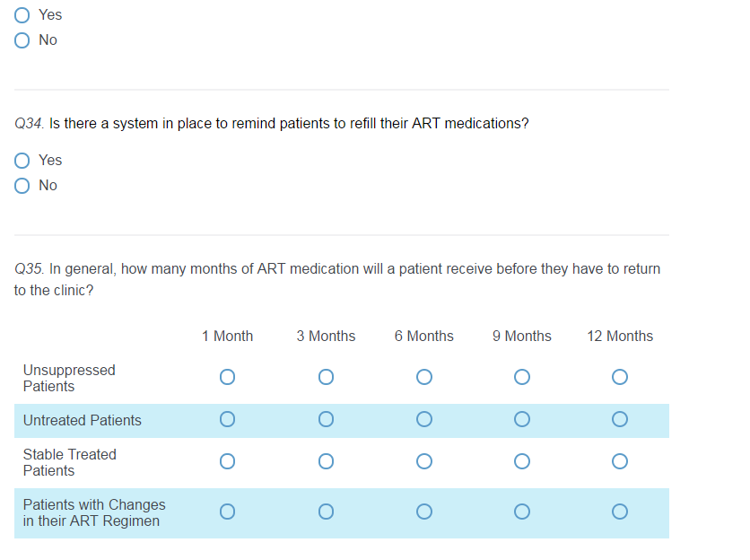Choose 12 Months for Unsuppressed Patients
The image size is (750, 560).
(x=620, y=377)
